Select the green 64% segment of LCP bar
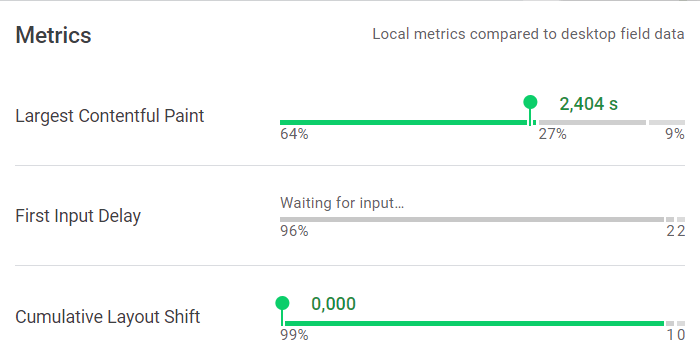The image size is (700, 364). 403,122
